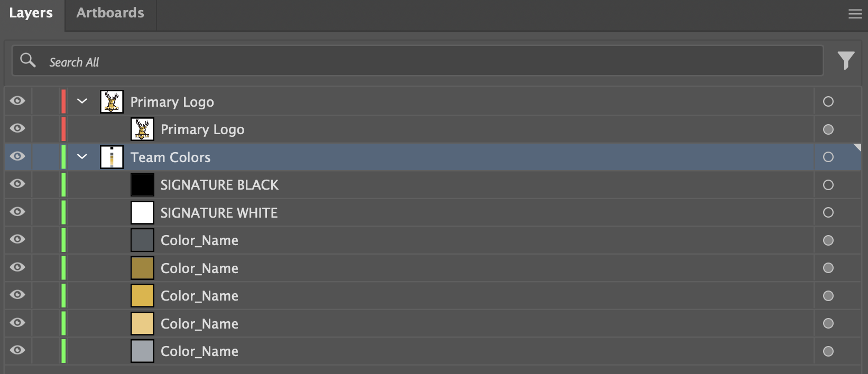Viewport: 868px width, 374px height.
Task: Switch to the Artboards tab
Action: pyautogui.click(x=110, y=13)
